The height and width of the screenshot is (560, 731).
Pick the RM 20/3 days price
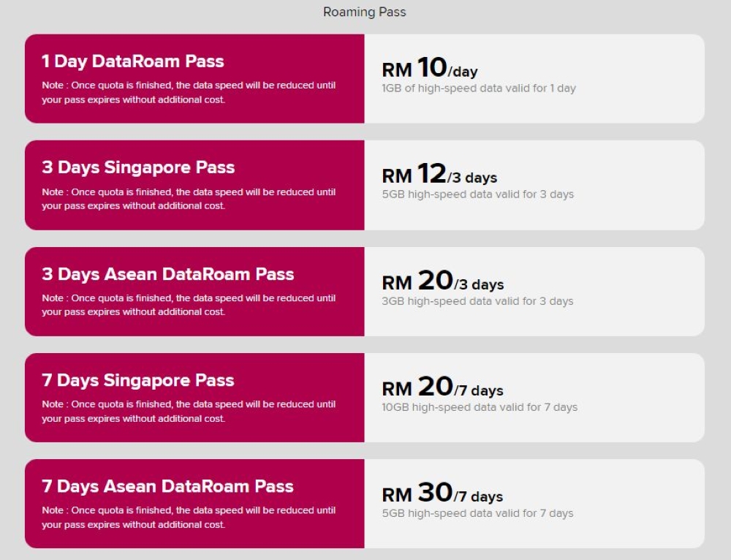pyautogui.click(x=443, y=281)
